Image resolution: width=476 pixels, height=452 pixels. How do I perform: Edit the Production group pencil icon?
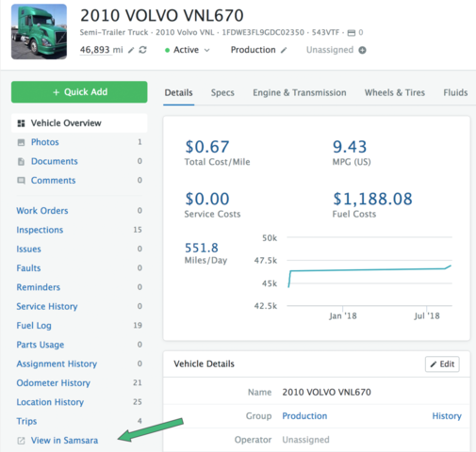coord(284,50)
